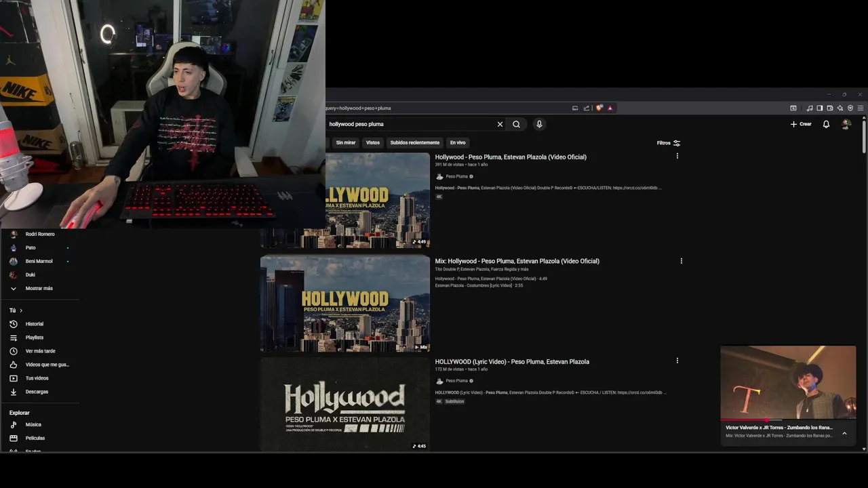The image size is (868, 488).
Task: Open browser tab search icon near music note
Action: click(x=793, y=108)
